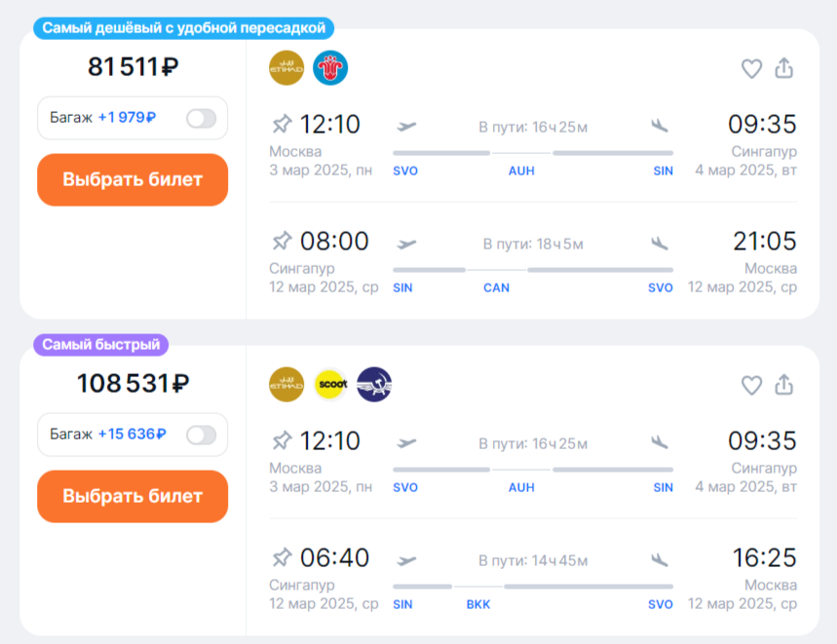
Task: Add 81 511₽ ticket to favorites (heart)
Action: click(x=751, y=68)
